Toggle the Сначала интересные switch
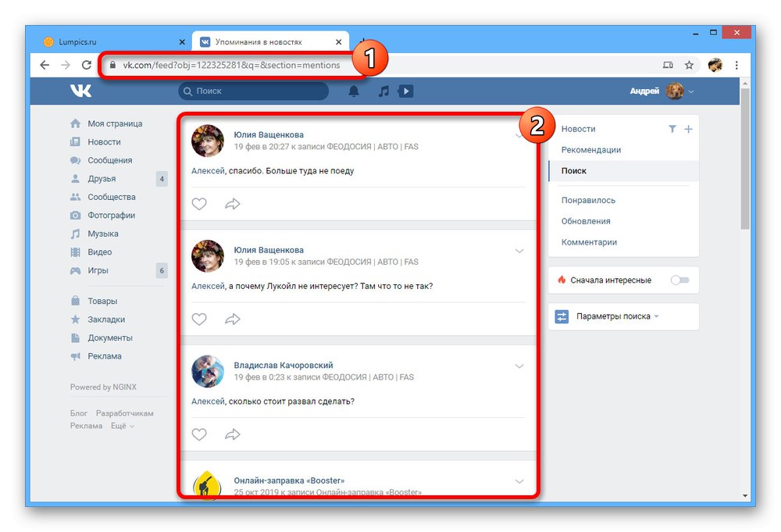781x532 pixels. [679, 280]
